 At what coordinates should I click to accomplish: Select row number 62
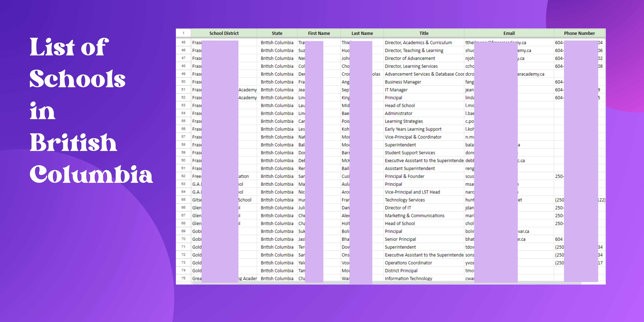click(x=183, y=176)
